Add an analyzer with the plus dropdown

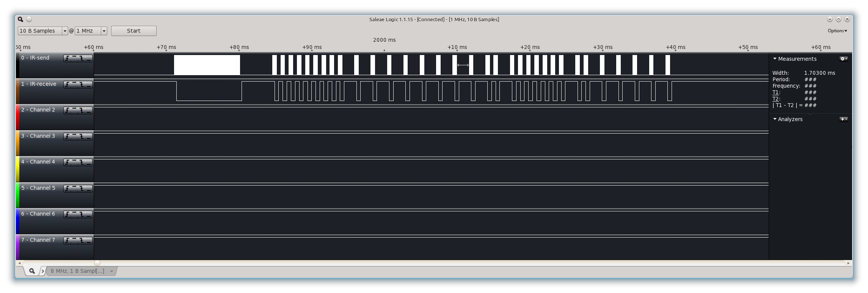click(844, 119)
